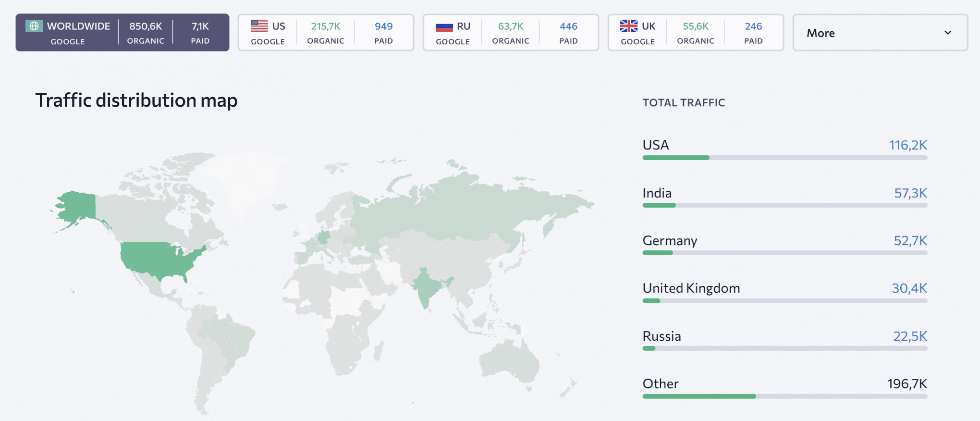Open the Russia 22,5K traffic value
The height and width of the screenshot is (421, 980).
pos(910,336)
